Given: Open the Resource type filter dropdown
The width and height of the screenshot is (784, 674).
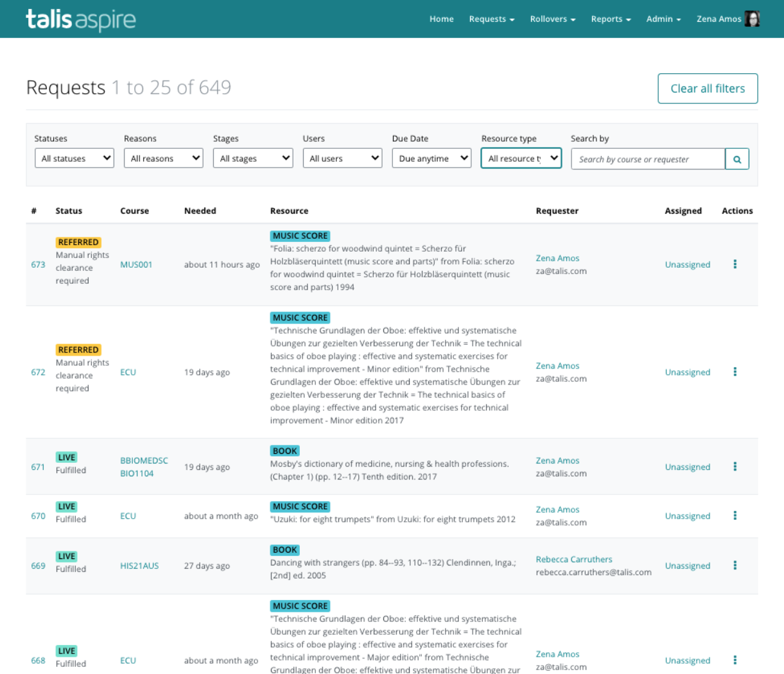Looking at the screenshot, I should [x=521, y=159].
